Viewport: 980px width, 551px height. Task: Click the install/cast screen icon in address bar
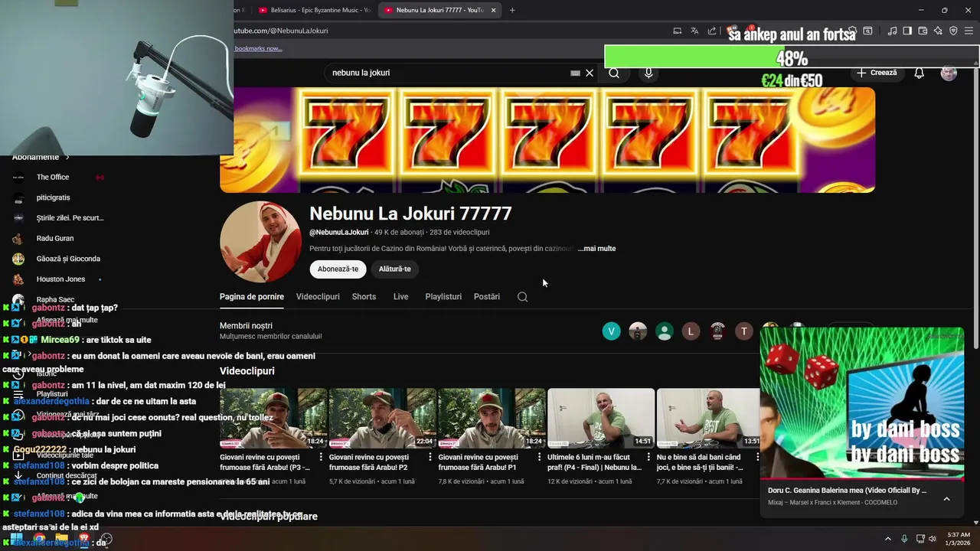[x=677, y=31]
